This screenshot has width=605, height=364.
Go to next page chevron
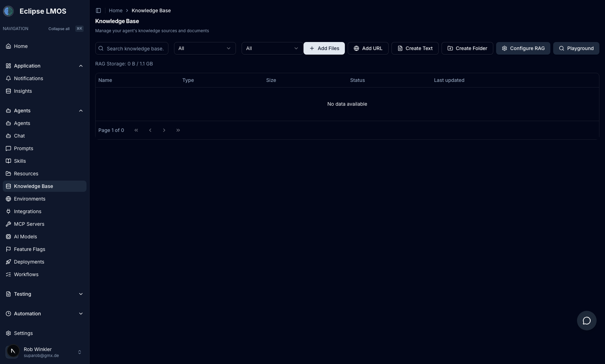pyautogui.click(x=164, y=130)
